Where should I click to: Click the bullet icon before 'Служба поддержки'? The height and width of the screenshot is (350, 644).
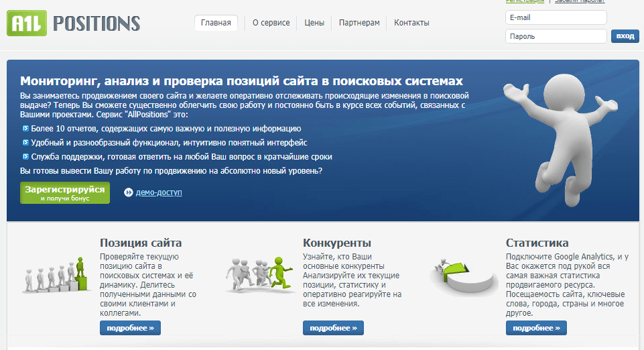click(25, 157)
